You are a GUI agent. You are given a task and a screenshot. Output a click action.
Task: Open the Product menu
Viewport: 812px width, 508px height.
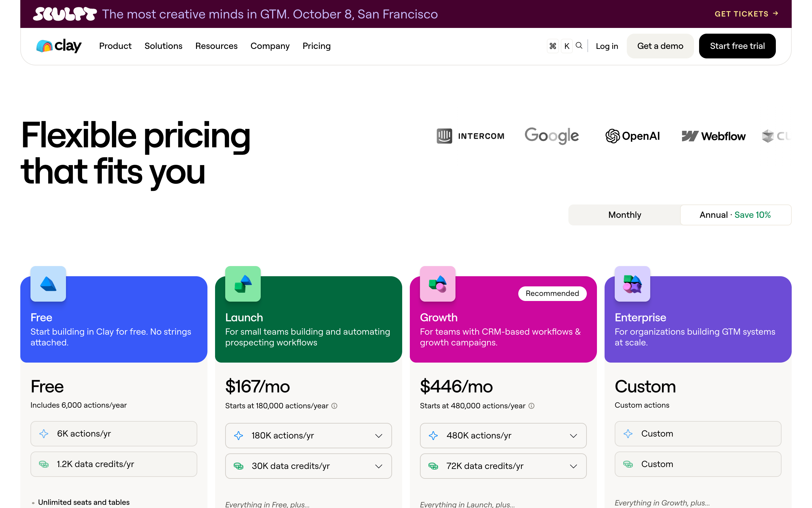coord(115,46)
